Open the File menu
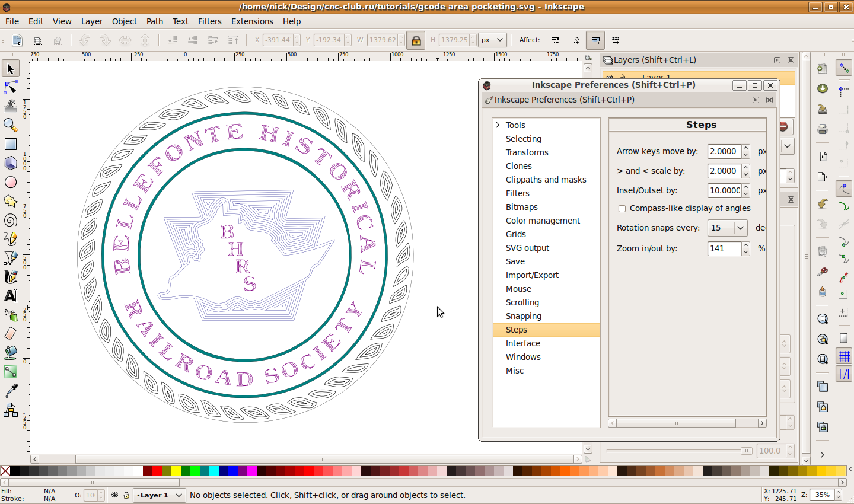The image size is (854, 504). 12,21
